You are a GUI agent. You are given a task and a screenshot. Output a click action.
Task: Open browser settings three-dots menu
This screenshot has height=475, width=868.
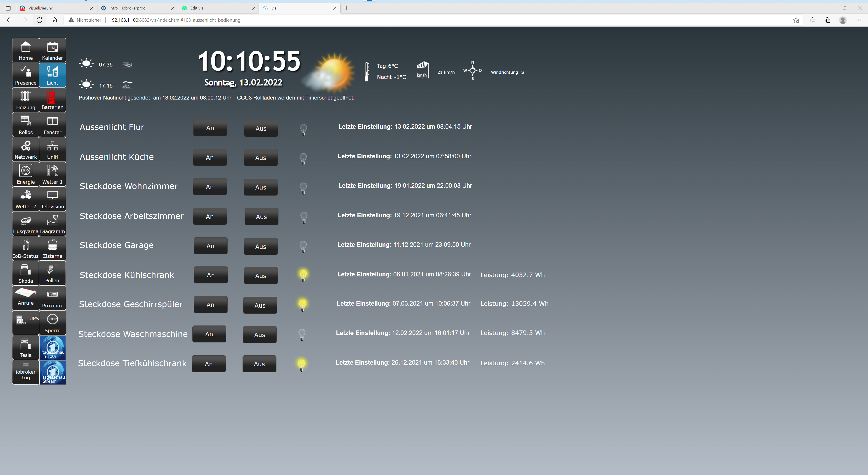point(858,20)
